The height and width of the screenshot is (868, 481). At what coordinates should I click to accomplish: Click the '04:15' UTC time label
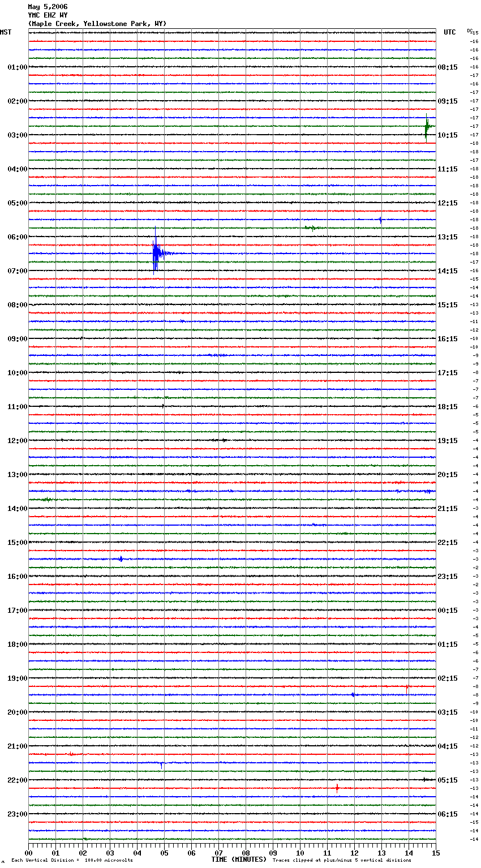click(448, 746)
